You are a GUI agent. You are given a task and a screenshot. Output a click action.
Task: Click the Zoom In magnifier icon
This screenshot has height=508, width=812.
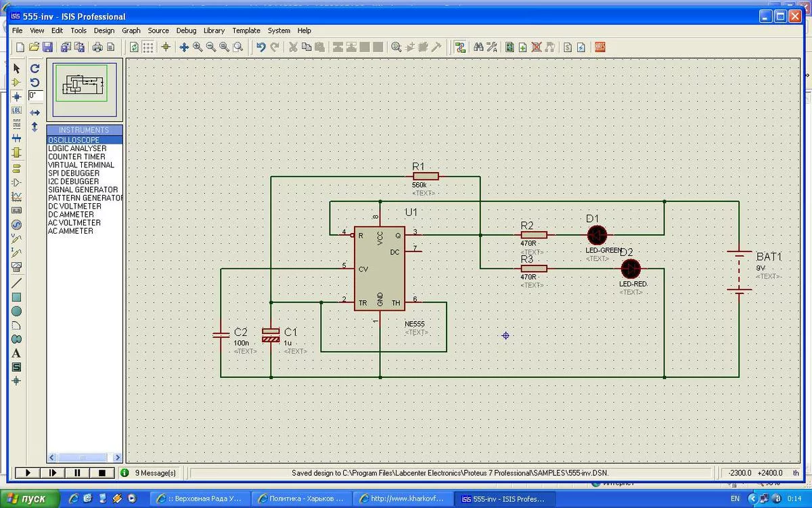[198, 47]
